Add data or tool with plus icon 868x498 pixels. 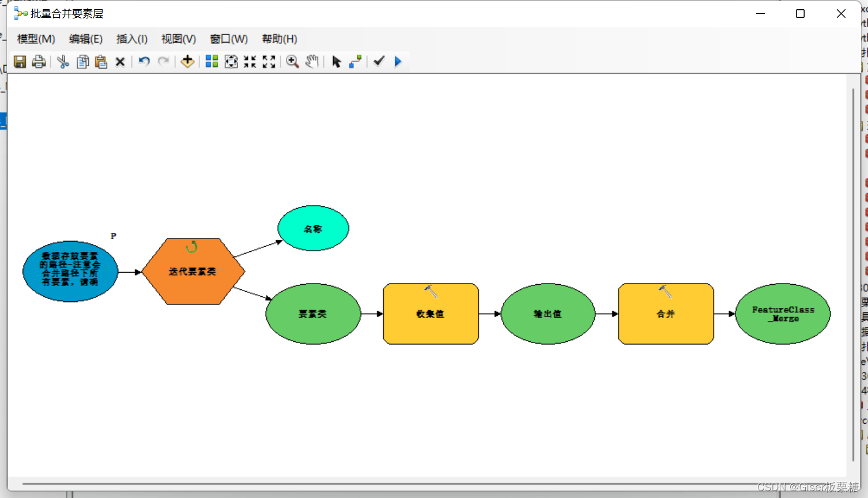[x=187, y=61]
